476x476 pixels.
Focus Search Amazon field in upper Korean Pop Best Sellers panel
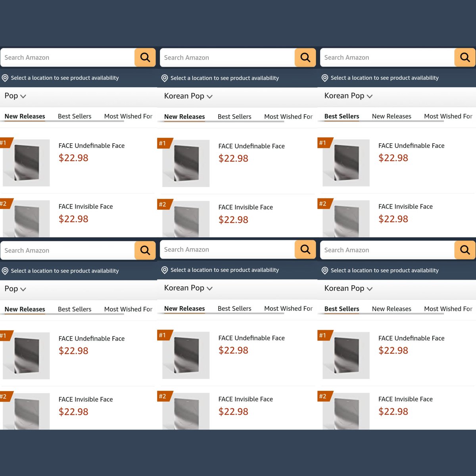388,58
